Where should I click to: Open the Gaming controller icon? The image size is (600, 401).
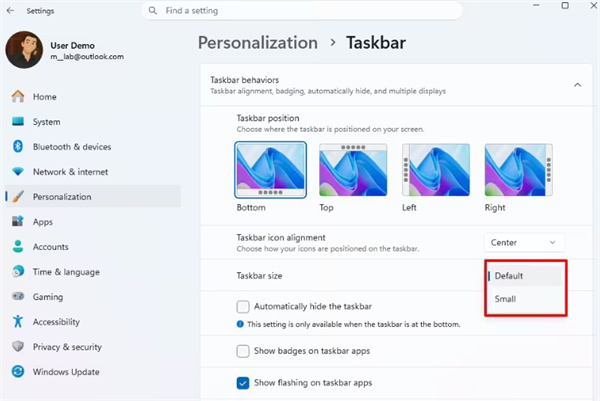[x=18, y=297]
